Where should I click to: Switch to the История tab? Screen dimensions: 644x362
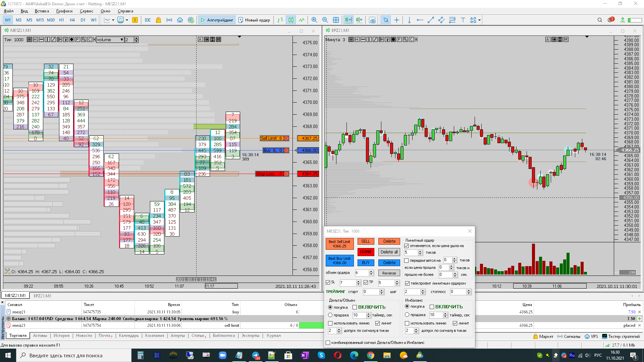[61, 336]
